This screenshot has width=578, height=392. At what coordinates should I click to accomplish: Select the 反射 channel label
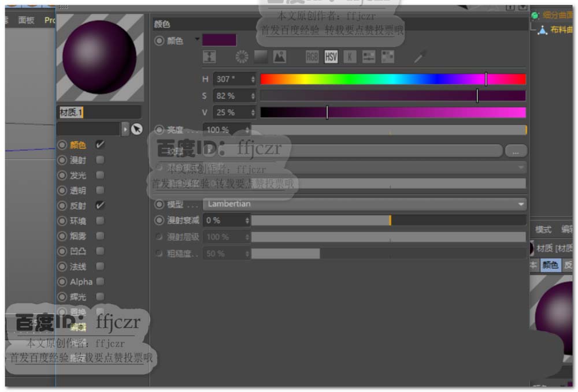[x=78, y=206]
